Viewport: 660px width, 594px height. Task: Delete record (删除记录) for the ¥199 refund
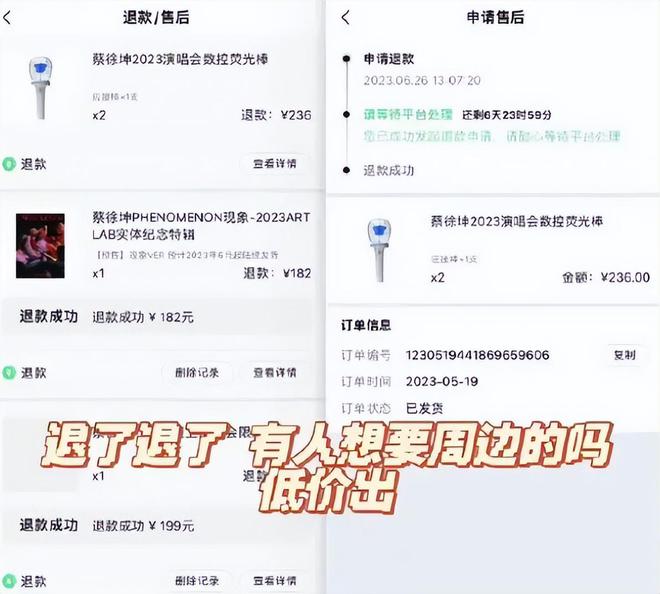197,581
